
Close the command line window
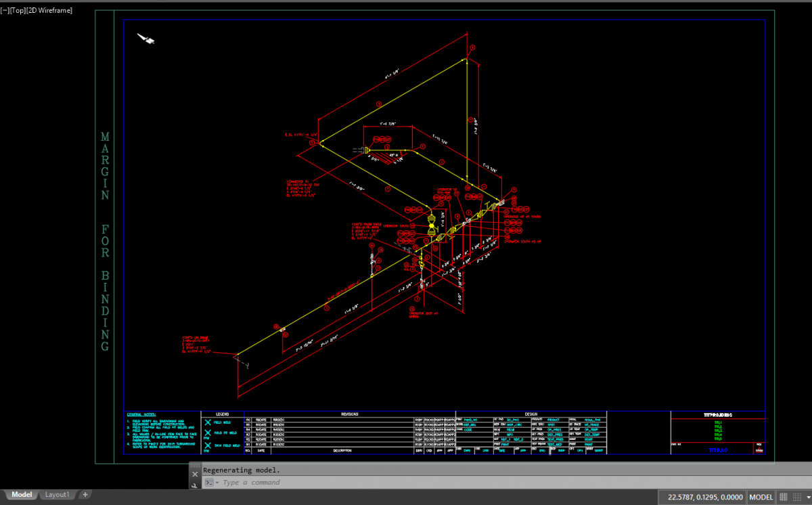point(195,475)
